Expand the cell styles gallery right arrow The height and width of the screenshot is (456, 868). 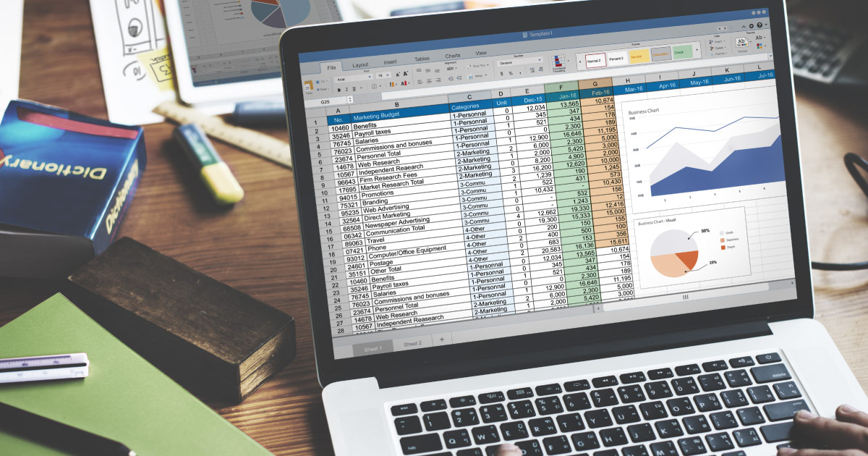coord(697,51)
